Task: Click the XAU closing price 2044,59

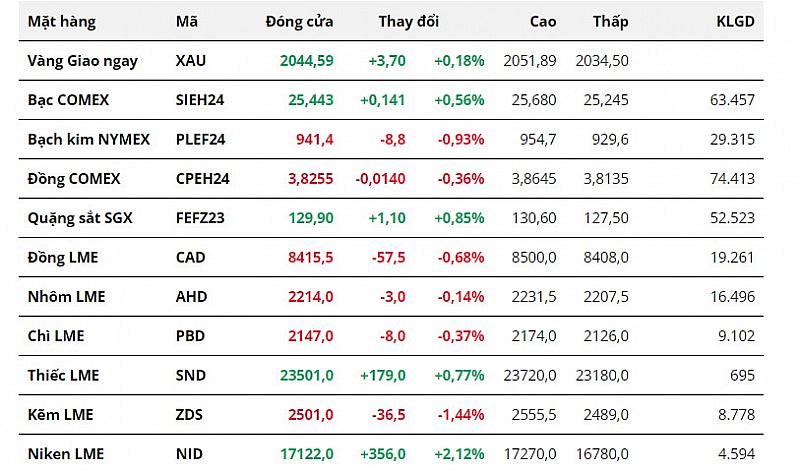Action: (x=307, y=61)
